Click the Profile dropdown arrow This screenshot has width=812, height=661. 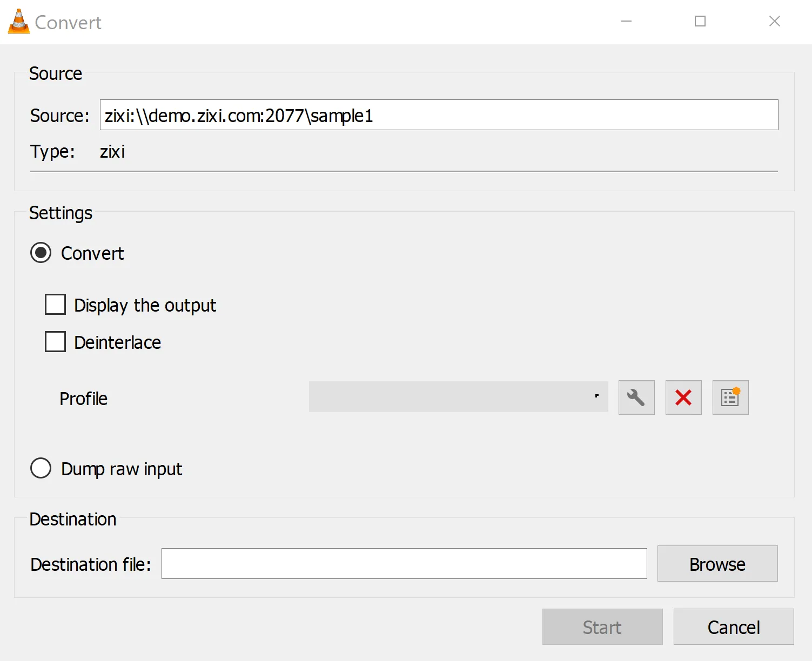596,396
